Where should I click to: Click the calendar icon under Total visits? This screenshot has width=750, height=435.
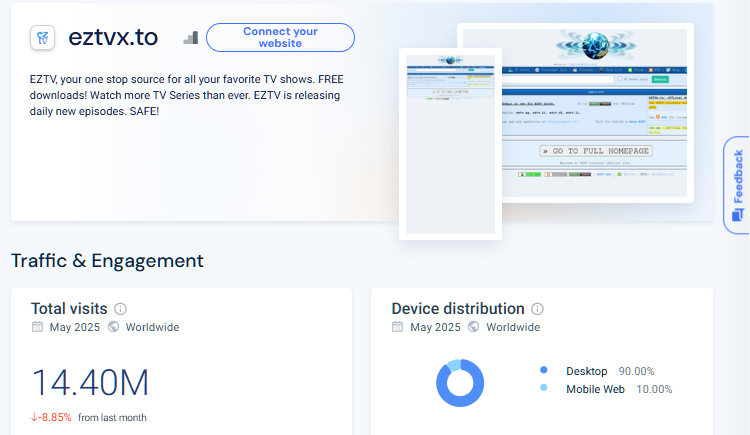click(x=37, y=327)
